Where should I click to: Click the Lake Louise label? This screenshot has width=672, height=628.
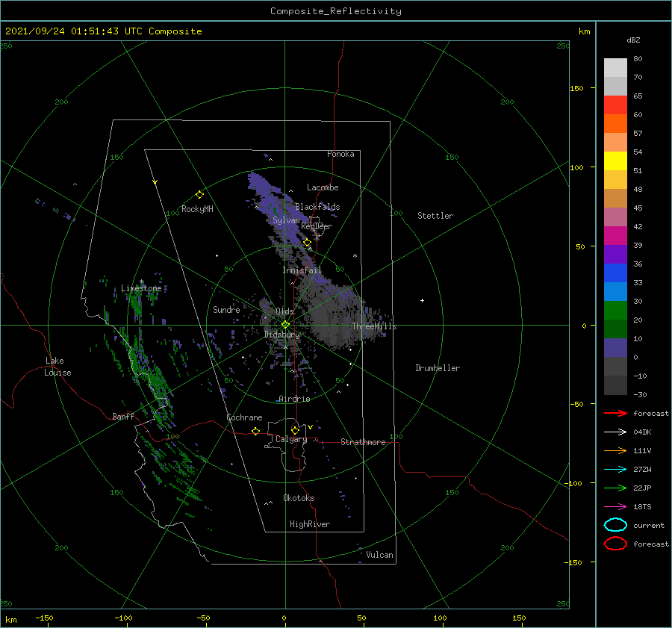57,367
